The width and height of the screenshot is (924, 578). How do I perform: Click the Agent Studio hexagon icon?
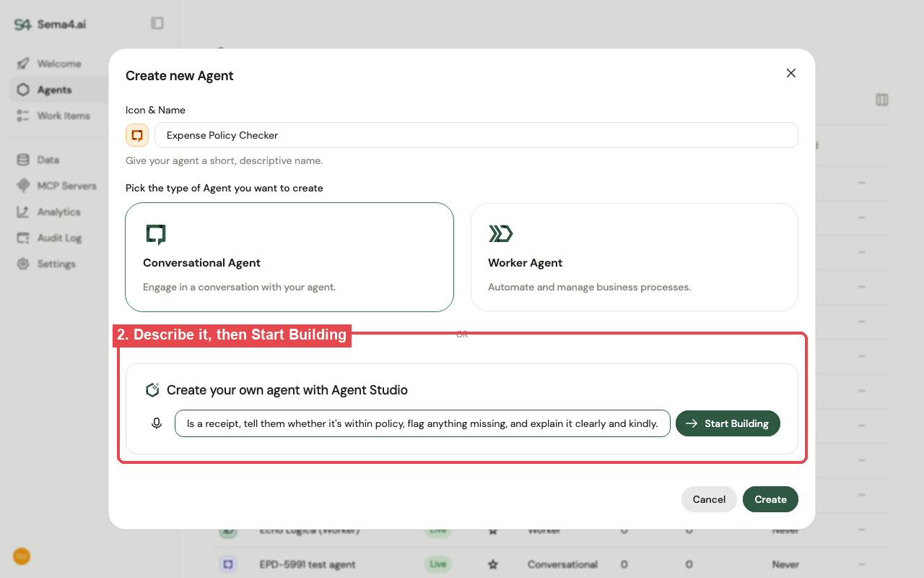pos(152,390)
